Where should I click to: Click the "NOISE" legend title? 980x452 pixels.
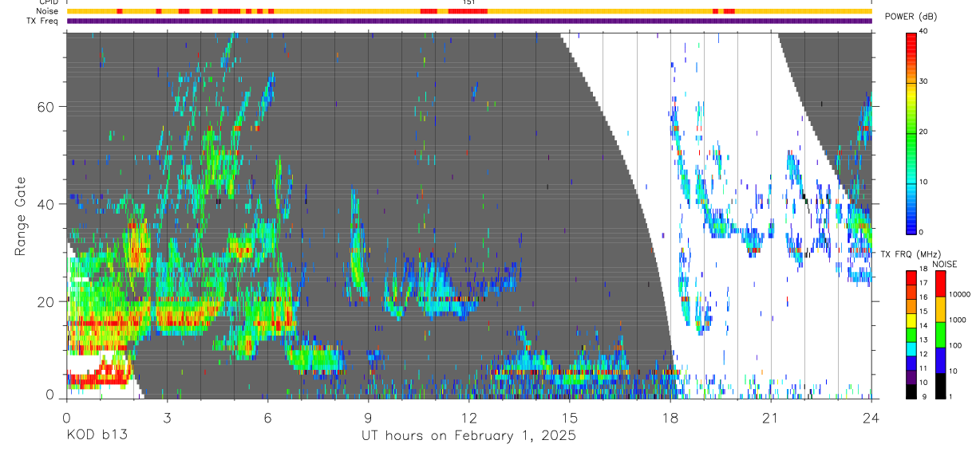(x=944, y=265)
